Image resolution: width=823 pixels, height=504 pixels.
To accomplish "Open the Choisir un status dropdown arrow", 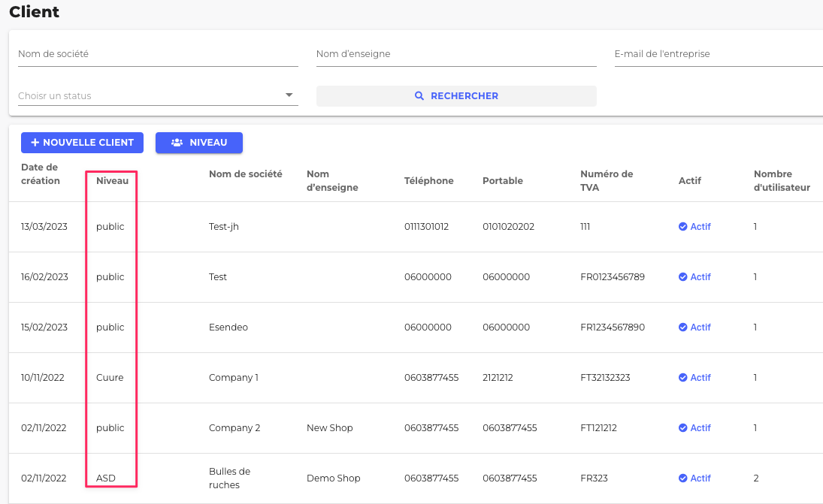I will (289, 95).
